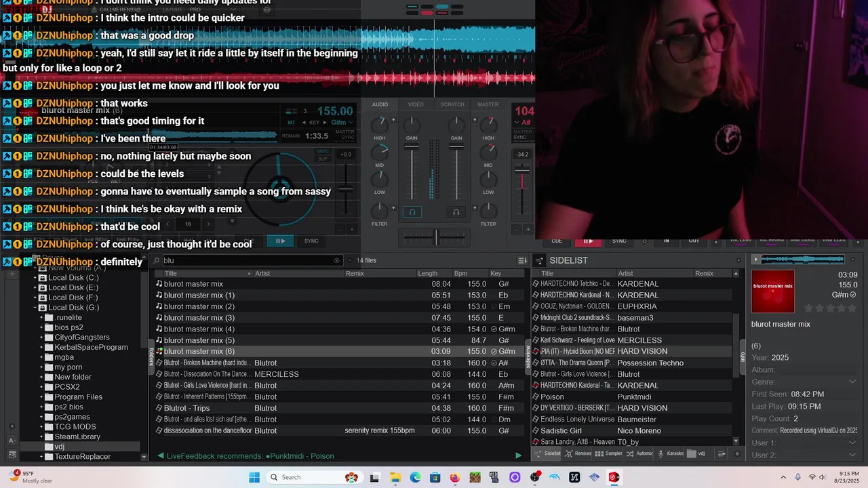Expand the PCSX2 folder node
868x488 pixels.
point(41,387)
